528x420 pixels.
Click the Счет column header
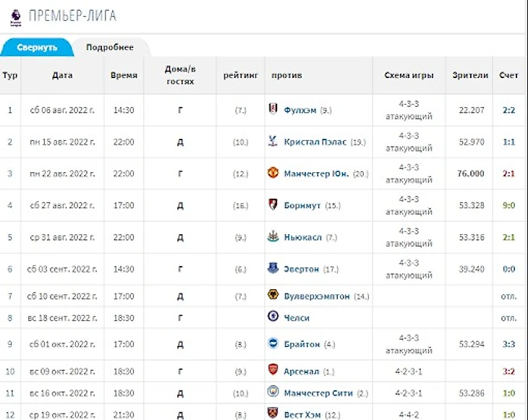coord(508,76)
